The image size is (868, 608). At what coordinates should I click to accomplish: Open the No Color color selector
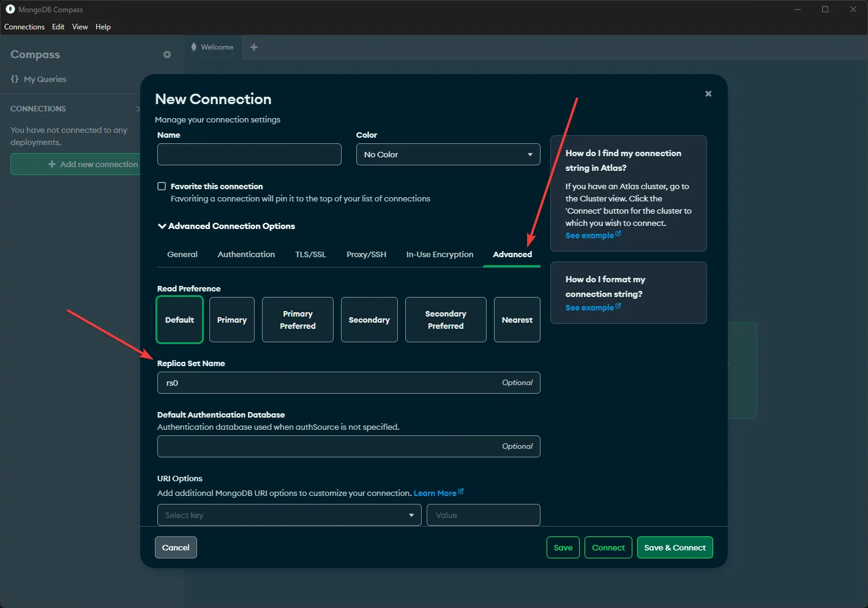447,154
